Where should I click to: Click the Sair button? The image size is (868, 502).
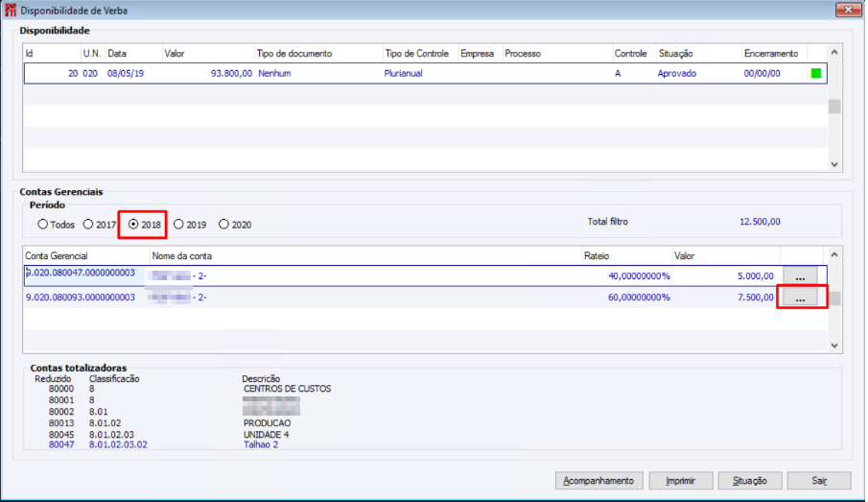click(x=819, y=480)
